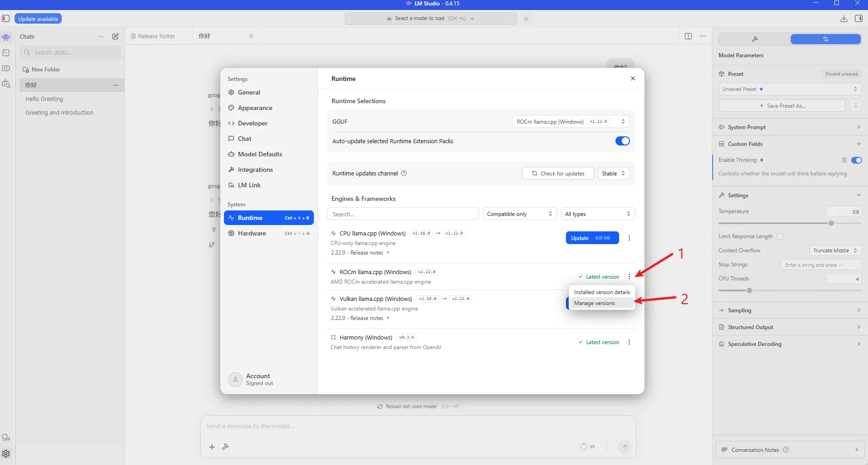Viewport: 868px width, 465px height.
Task: Open the chat tab bar overflow menu
Action: point(703,36)
